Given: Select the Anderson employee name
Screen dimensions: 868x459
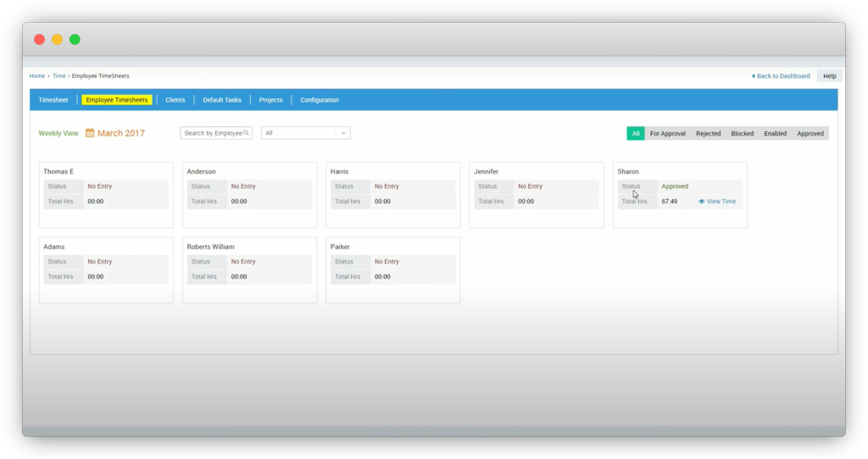Looking at the screenshot, I should 201,171.
